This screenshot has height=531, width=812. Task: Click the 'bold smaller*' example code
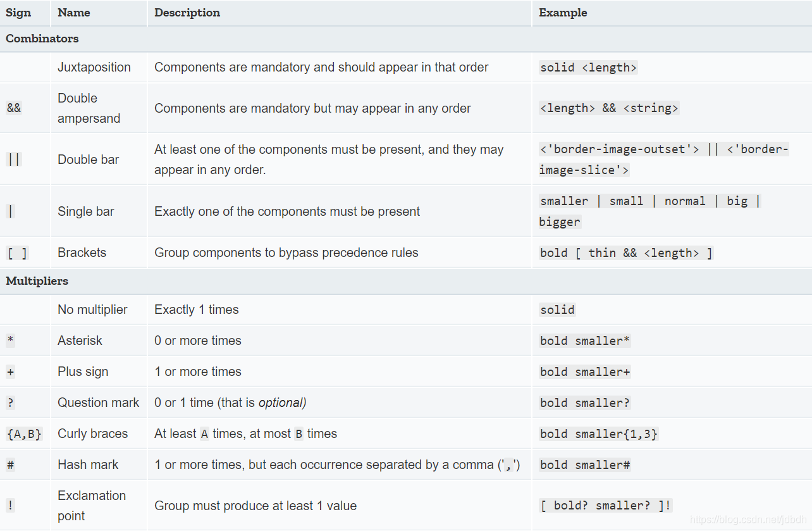[x=585, y=341]
